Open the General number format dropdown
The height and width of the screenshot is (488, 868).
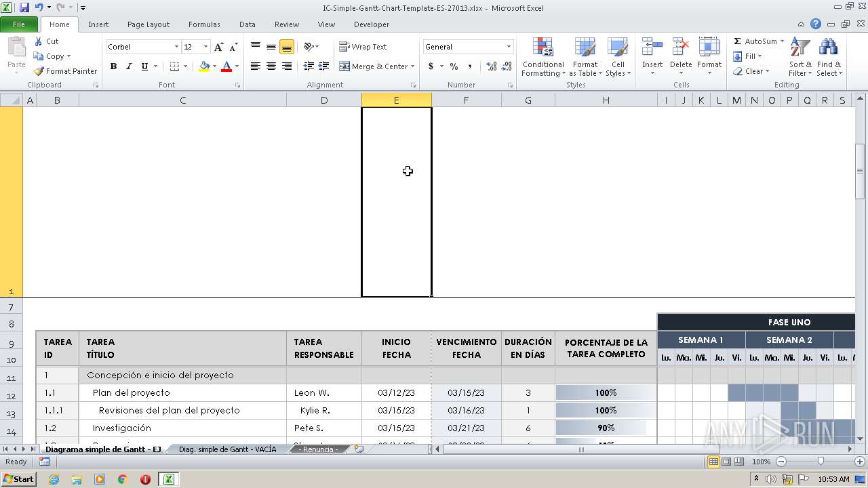tap(509, 47)
